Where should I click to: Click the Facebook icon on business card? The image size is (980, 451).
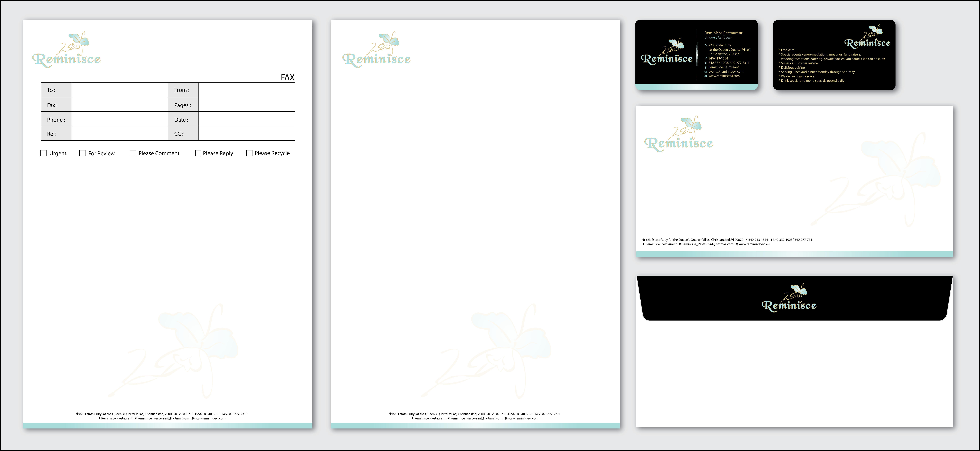(x=706, y=67)
